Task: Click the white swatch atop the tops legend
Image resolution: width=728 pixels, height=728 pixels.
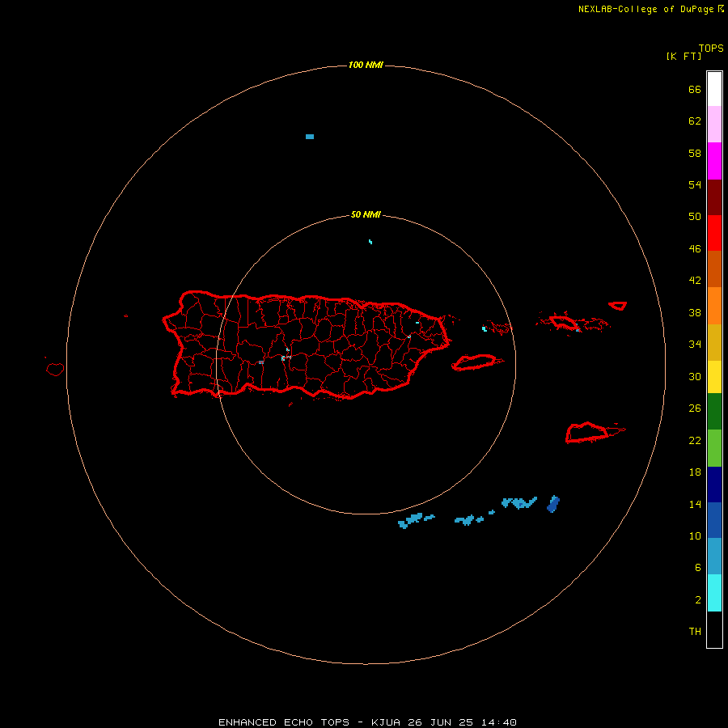Action: (714, 89)
